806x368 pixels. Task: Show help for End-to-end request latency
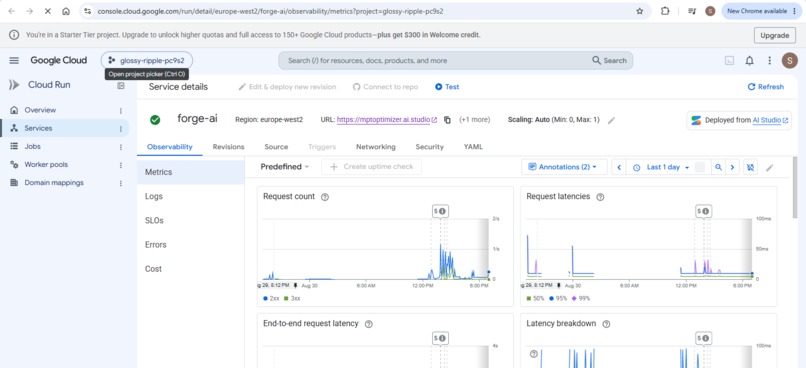[x=369, y=324]
